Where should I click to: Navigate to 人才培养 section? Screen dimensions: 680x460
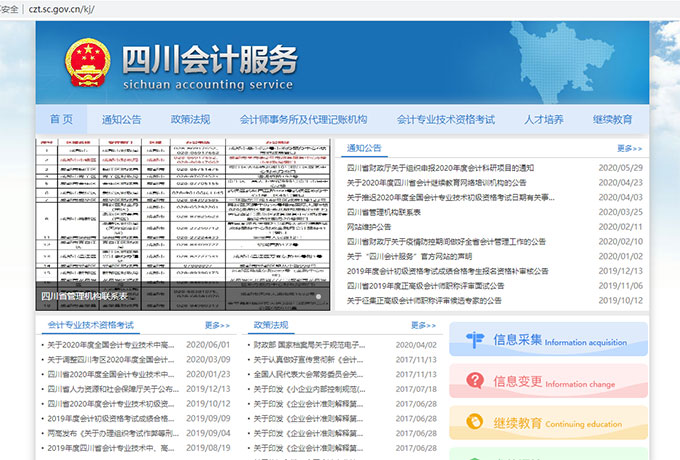coord(543,119)
